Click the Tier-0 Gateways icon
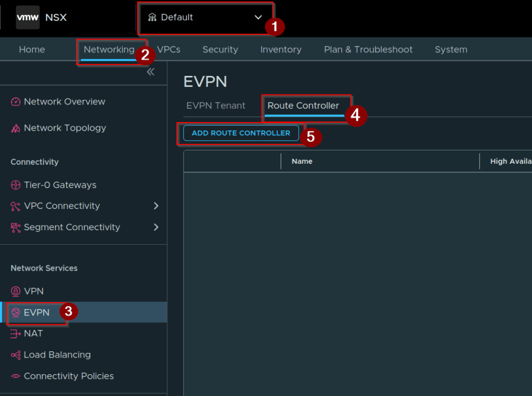 pos(16,185)
